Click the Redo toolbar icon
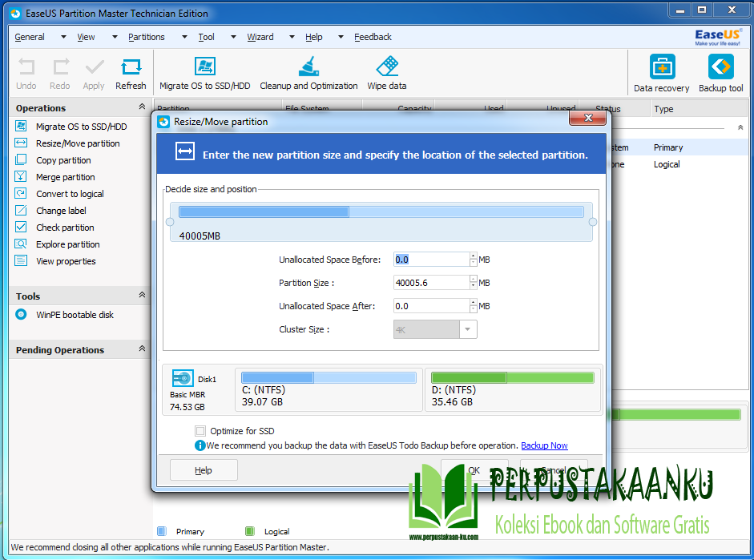This screenshot has width=754, height=560. [60, 67]
